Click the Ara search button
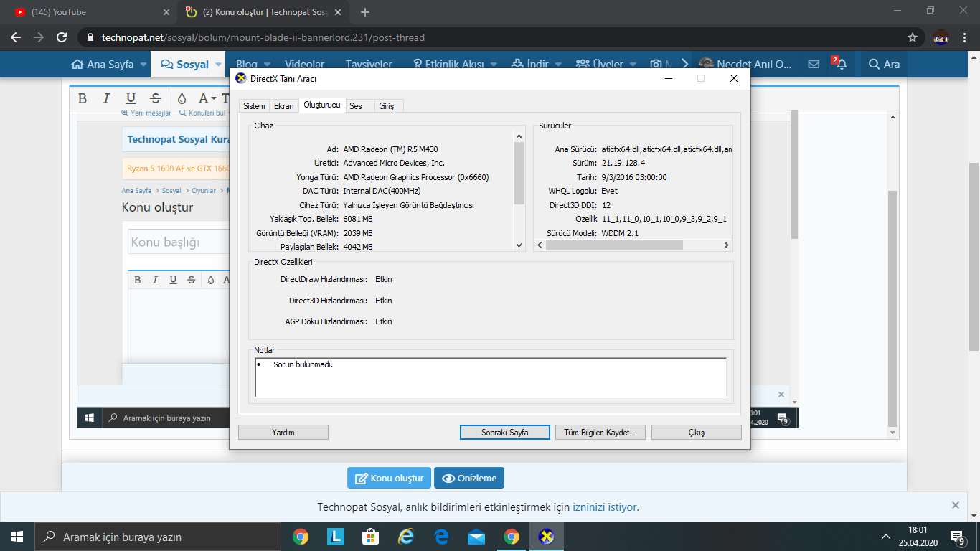 click(x=884, y=64)
